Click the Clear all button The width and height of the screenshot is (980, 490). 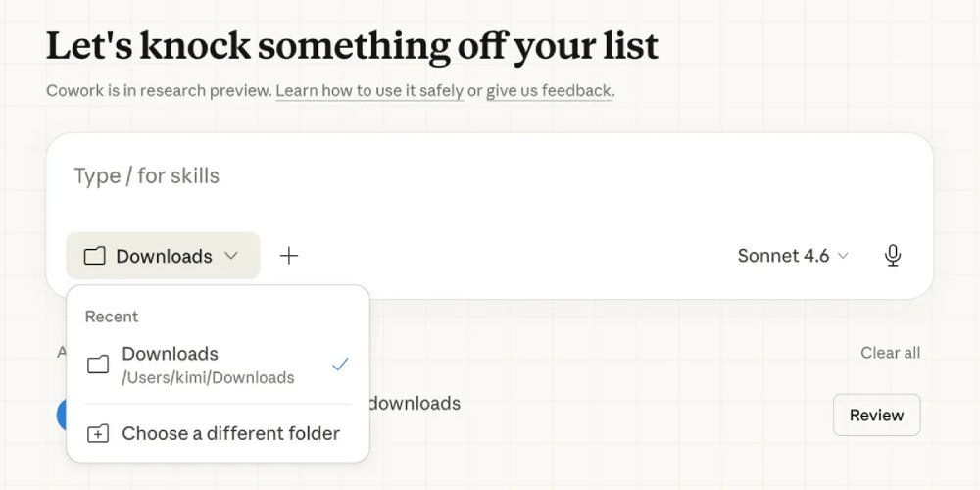pyautogui.click(x=890, y=353)
